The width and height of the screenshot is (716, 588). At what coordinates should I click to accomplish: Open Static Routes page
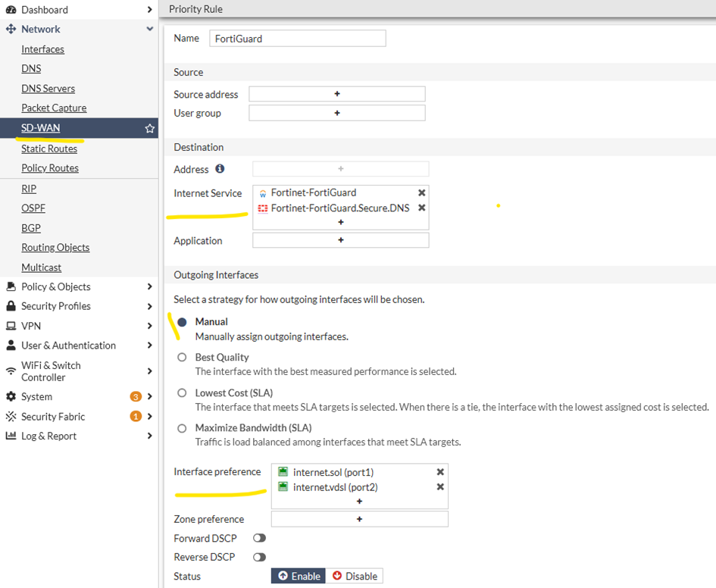49,149
